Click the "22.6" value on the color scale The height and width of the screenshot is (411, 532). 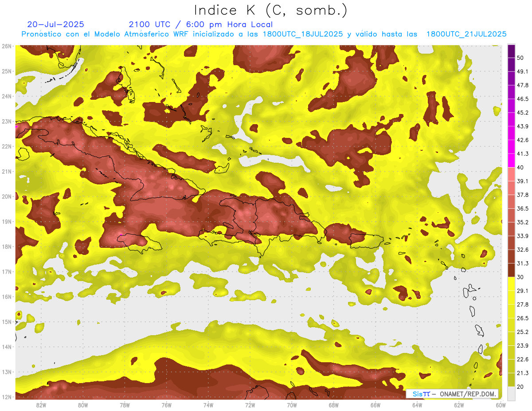522,360
